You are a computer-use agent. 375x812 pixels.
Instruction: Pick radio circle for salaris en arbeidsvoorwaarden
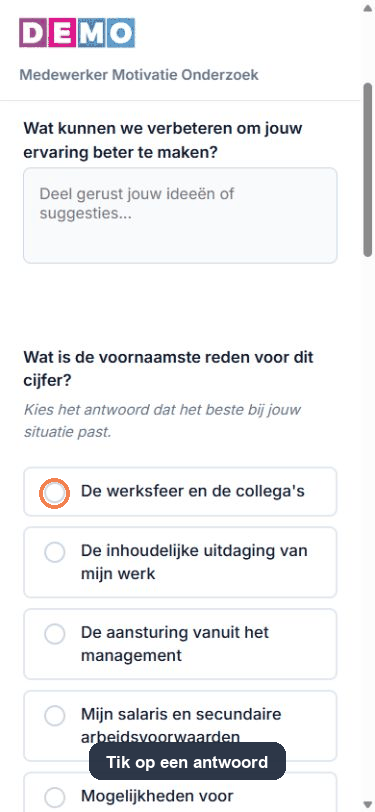(54, 716)
